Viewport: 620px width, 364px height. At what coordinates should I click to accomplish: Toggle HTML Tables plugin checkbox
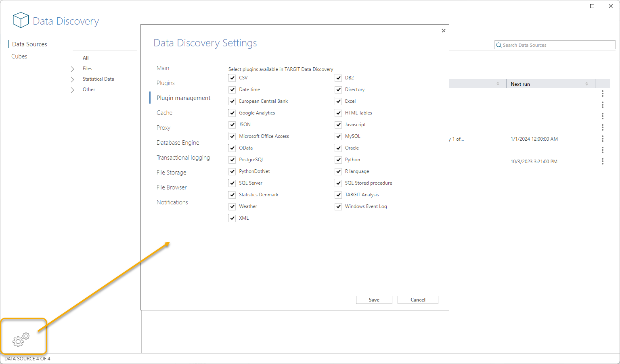coord(338,113)
